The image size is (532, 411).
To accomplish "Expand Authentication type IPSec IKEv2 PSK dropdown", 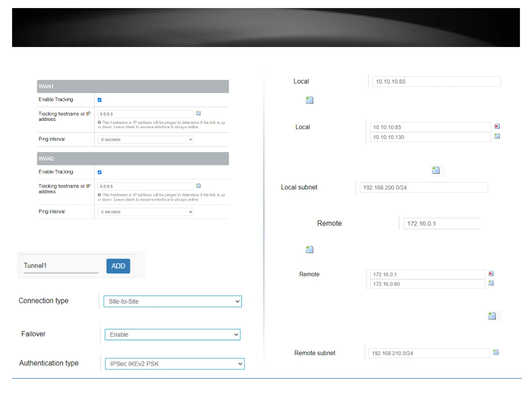I will [175, 364].
